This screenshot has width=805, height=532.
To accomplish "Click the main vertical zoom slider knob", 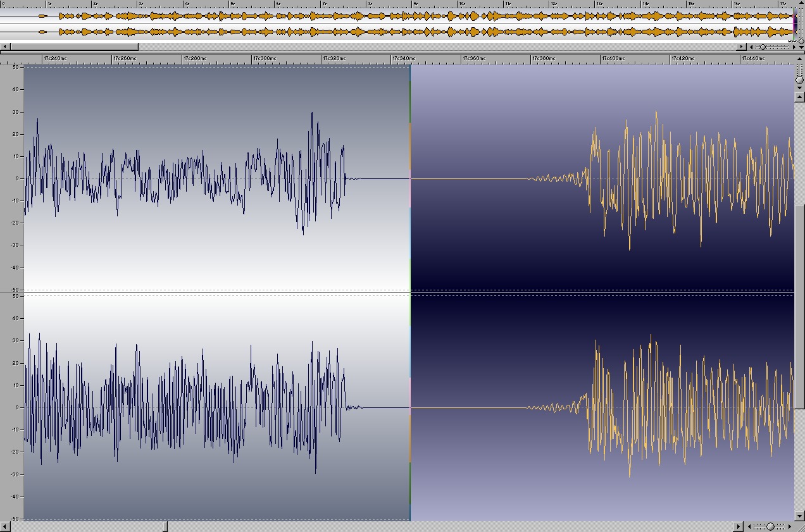I will pyautogui.click(x=799, y=80).
